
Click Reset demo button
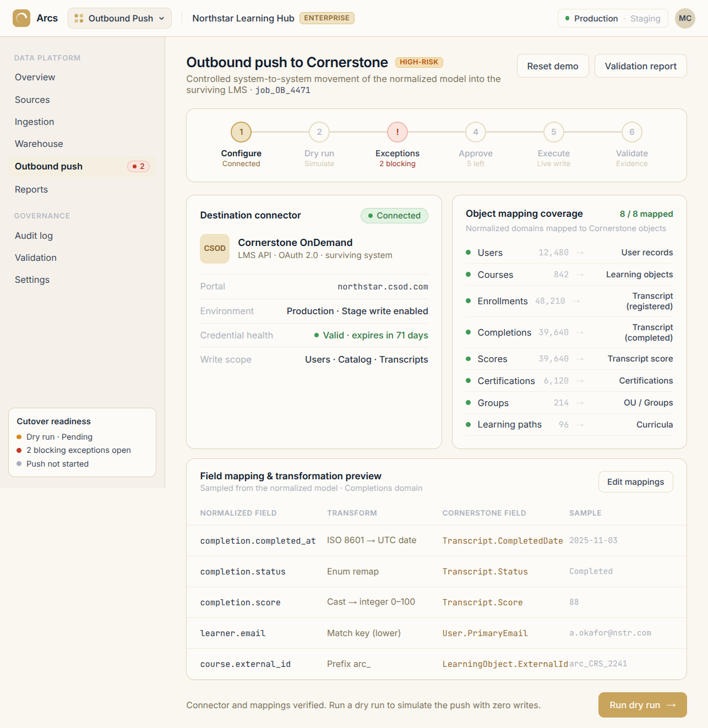click(553, 66)
